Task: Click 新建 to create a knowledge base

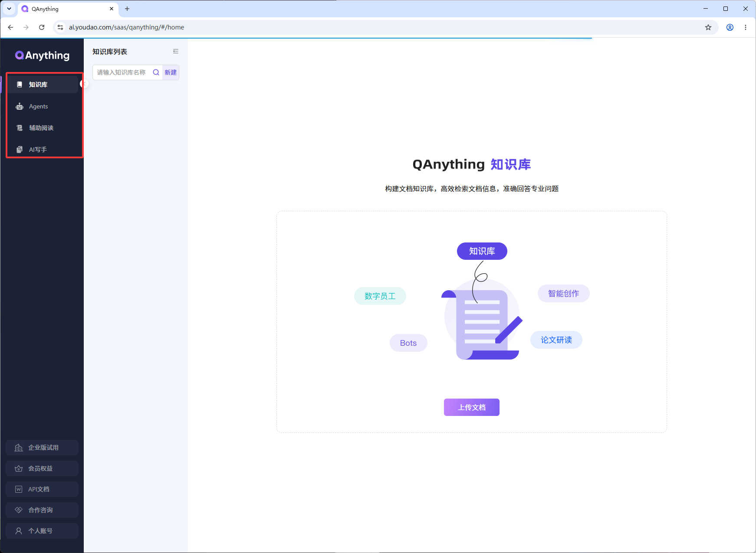Action: click(171, 72)
